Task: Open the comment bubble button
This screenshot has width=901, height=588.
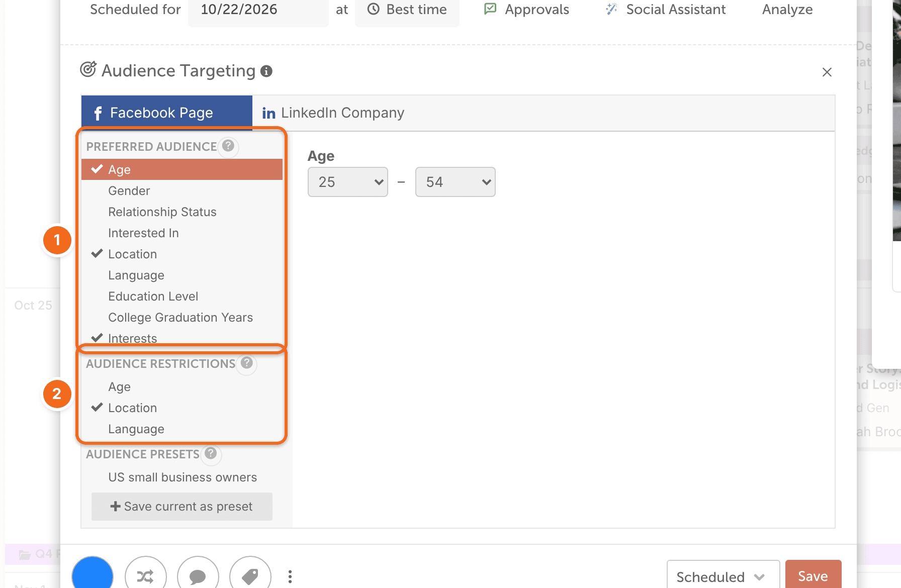Action: [198, 576]
